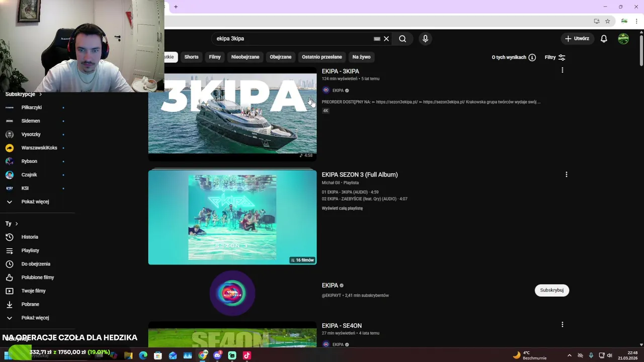Viewport: 644px width, 362px height.
Task: Click the EKIPA channel icon under 3KIPA video
Action: tap(326, 90)
